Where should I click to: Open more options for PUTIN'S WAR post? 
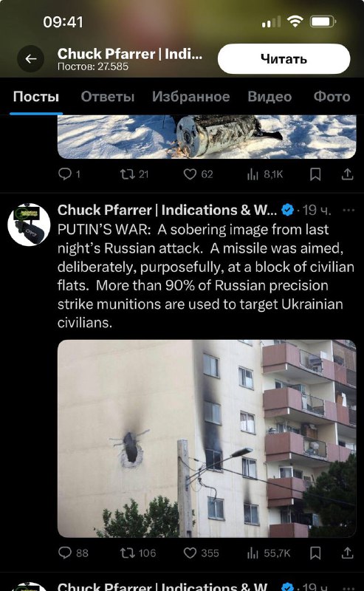[x=348, y=210]
